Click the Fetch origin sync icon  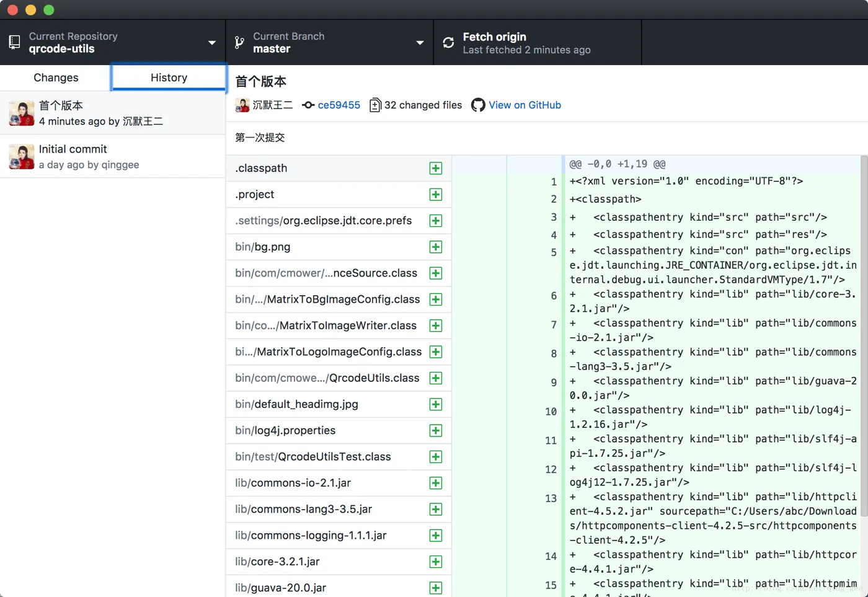click(x=448, y=43)
